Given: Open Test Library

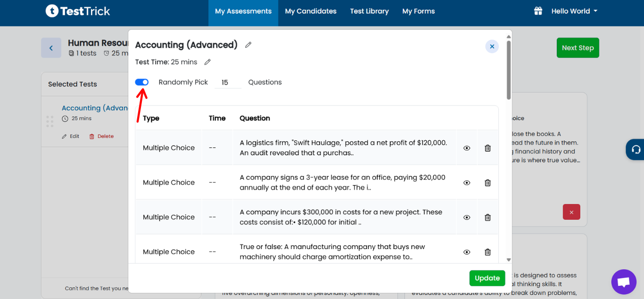Looking at the screenshot, I should pyautogui.click(x=369, y=11).
